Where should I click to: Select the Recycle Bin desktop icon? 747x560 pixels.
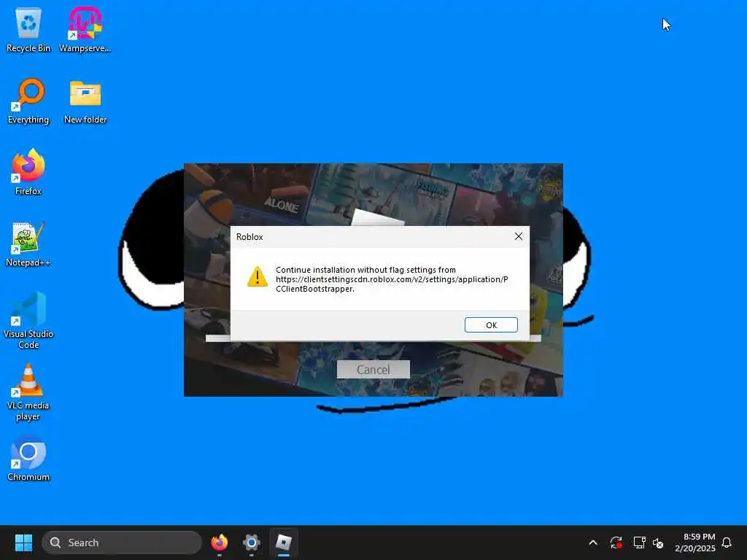click(28, 29)
